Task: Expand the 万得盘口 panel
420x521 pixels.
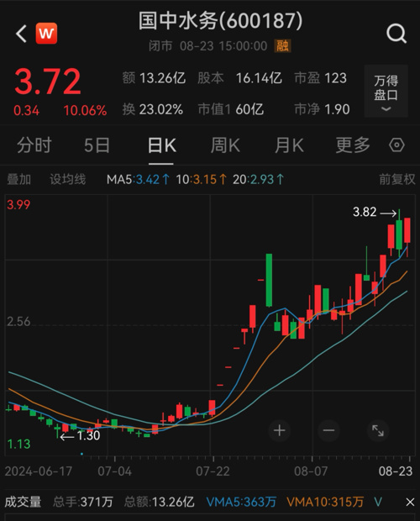Action: pyautogui.click(x=386, y=91)
